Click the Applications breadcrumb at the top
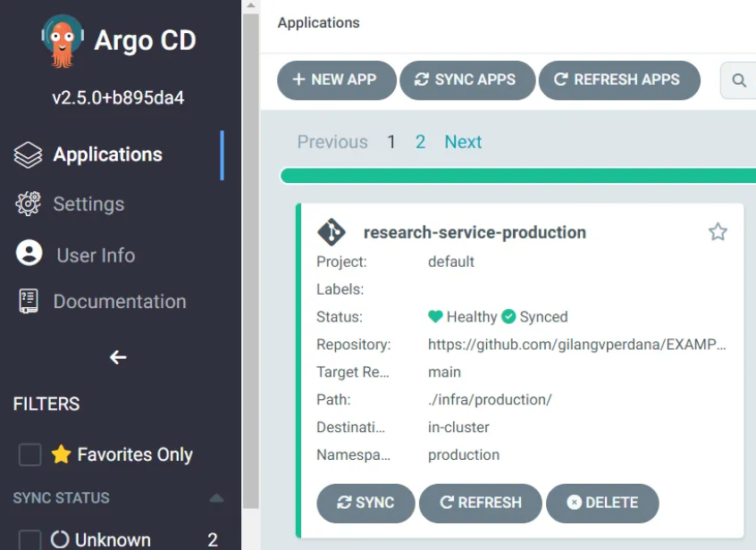Image resolution: width=756 pixels, height=550 pixels. [318, 22]
